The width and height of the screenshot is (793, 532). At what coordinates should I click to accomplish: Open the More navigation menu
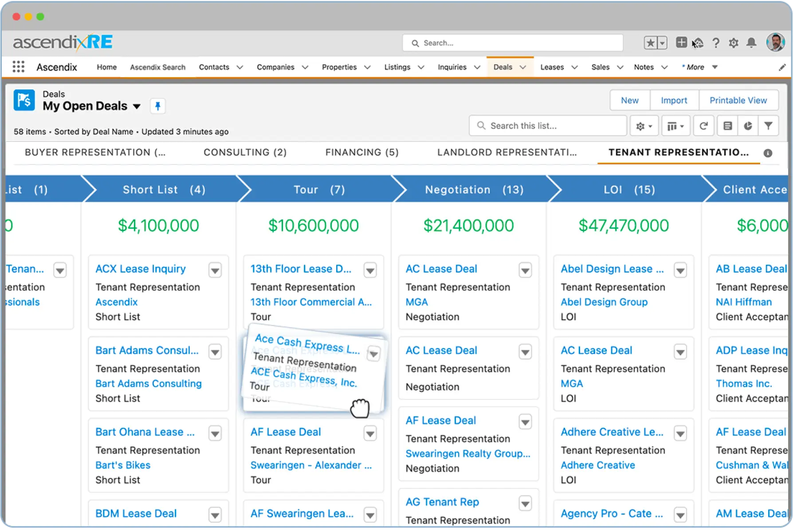(x=700, y=67)
